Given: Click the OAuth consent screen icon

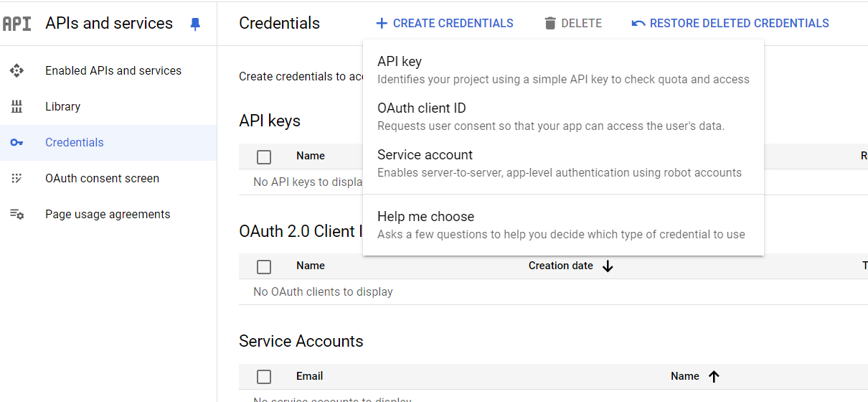Looking at the screenshot, I should pyautogui.click(x=16, y=178).
